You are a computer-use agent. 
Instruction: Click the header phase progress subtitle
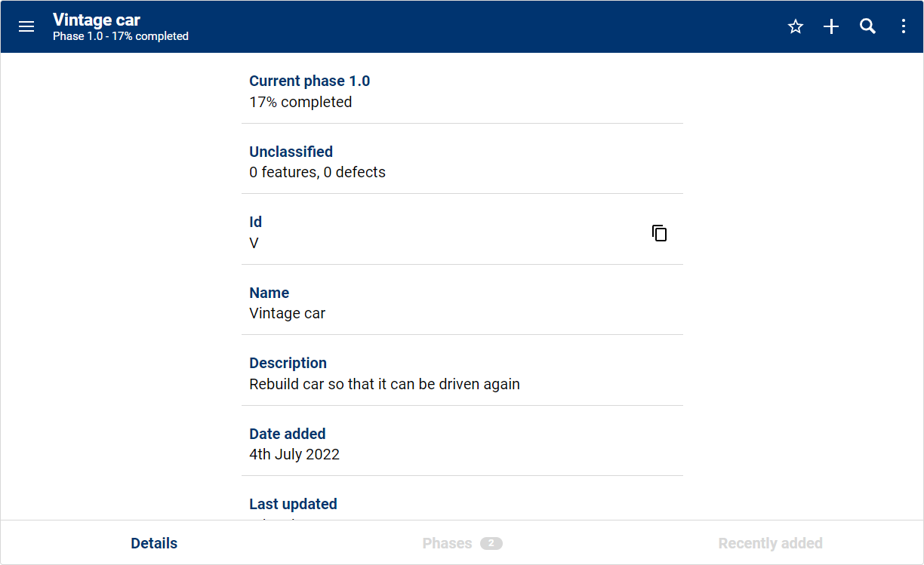click(x=121, y=36)
